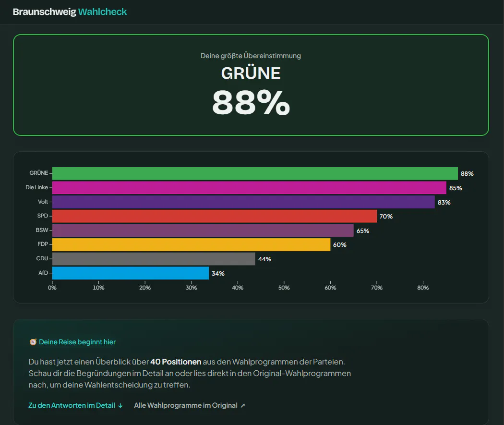The width and height of the screenshot is (504, 425).
Task: Click the external link arrow after Wahlprogramme
Action: coord(243,406)
